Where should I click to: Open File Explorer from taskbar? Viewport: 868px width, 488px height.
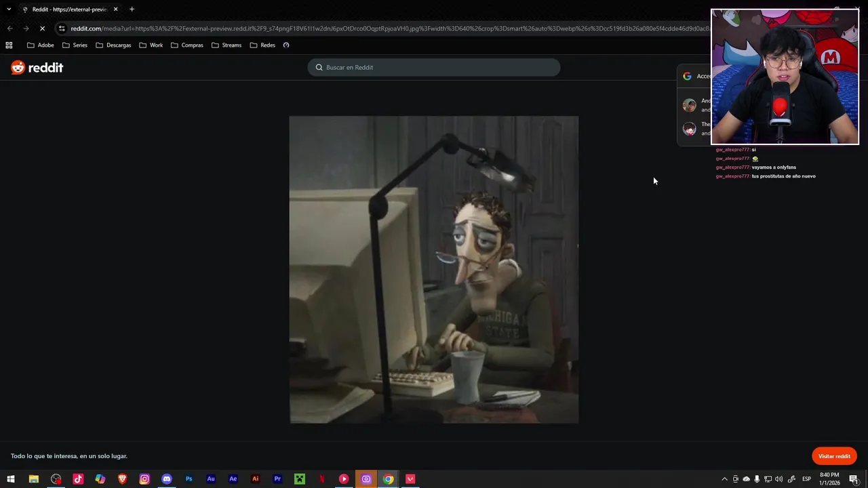point(33,479)
